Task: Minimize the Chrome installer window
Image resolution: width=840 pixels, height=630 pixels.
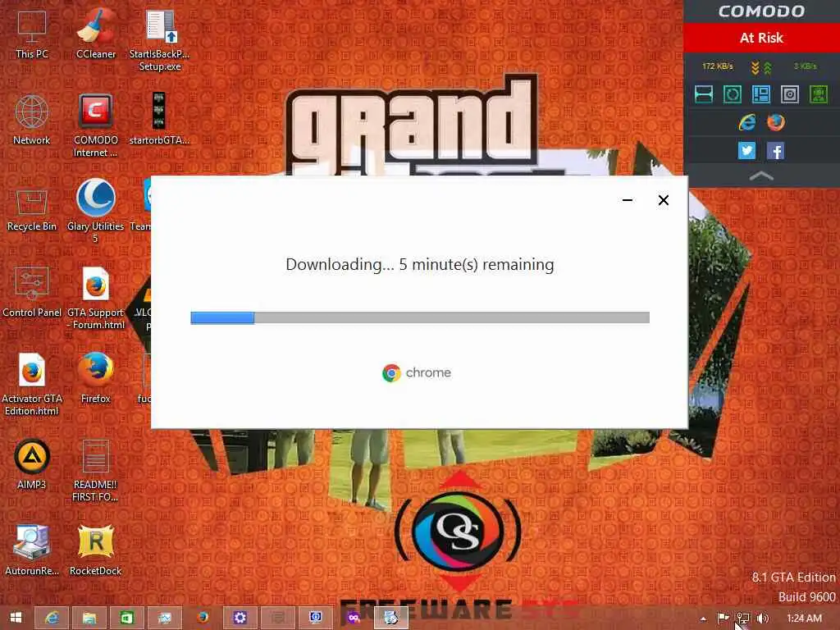Action: 628,200
